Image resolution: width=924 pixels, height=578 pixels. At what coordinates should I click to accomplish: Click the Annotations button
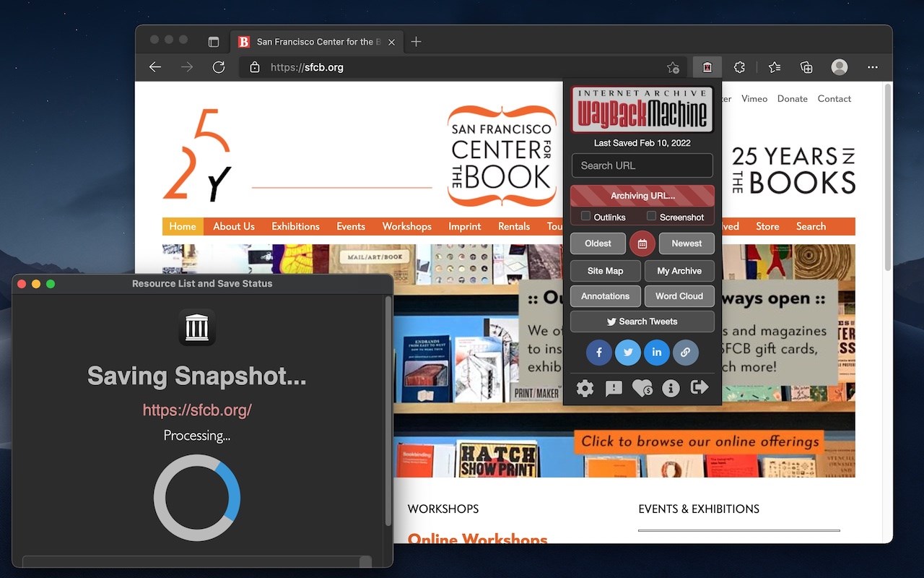tap(605, 296)
